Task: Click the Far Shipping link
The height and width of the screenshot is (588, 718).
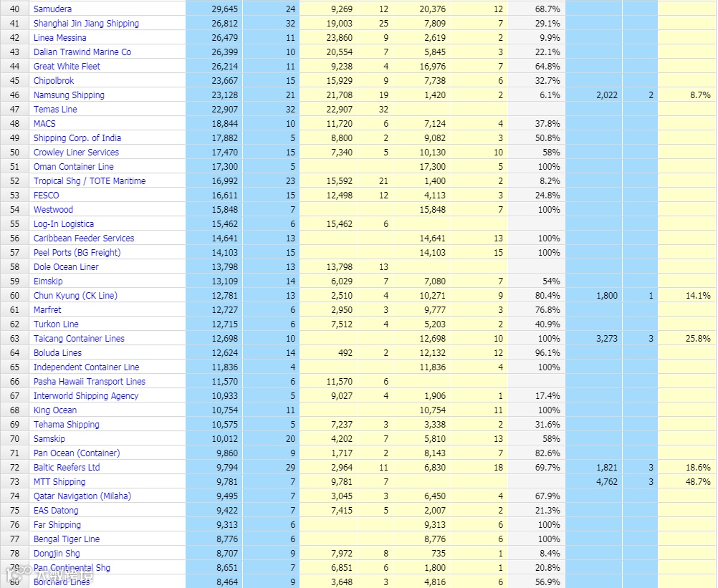Action: tap(57, 525)
